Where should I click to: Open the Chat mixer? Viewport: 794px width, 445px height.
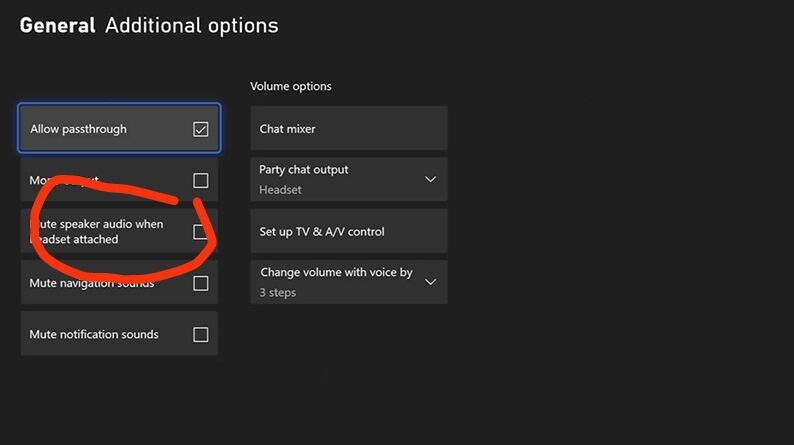pyautogui.click(x=348, y=129)
